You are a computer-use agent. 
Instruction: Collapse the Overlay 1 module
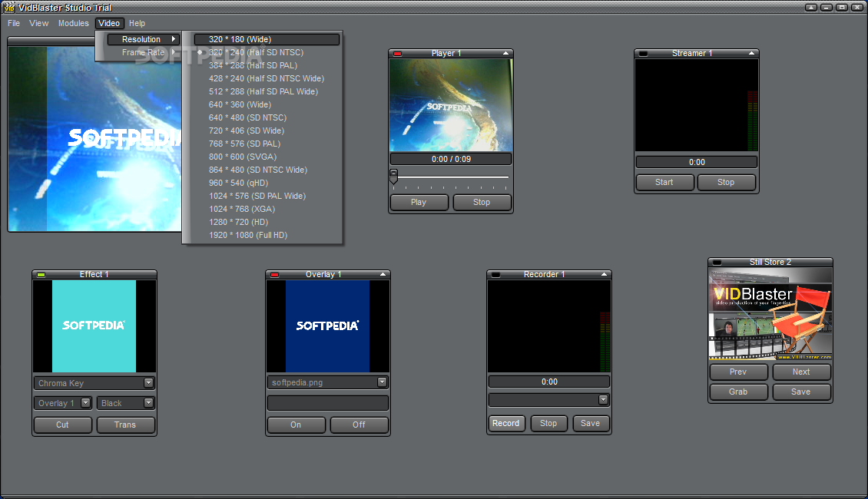coord(383,274)
